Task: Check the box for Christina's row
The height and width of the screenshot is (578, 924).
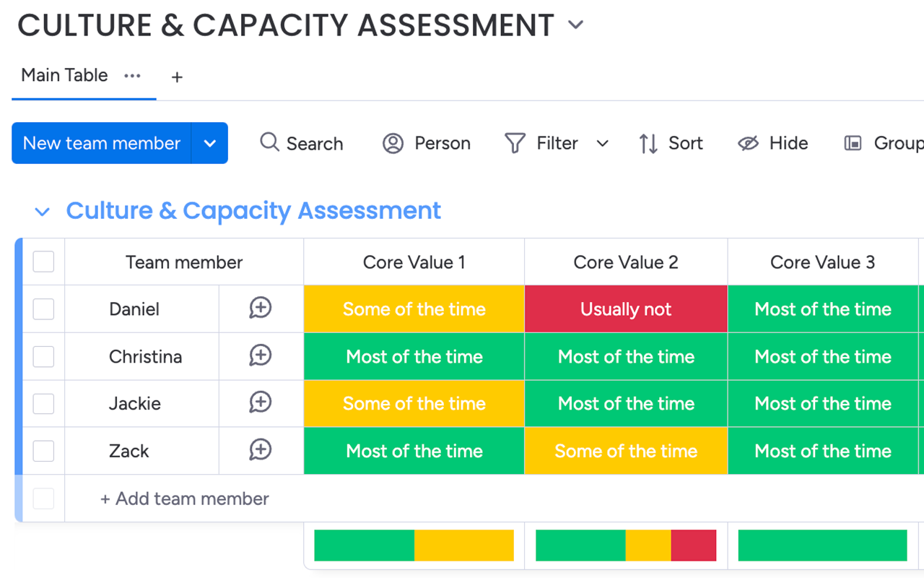Action: pyautogui.click(x=43, y=356)
